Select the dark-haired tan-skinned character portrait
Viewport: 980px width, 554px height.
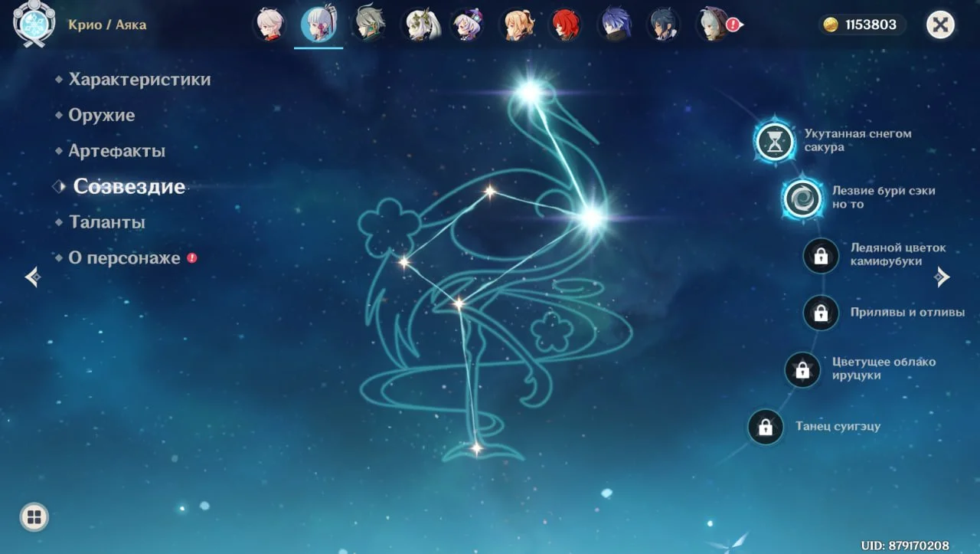pyautogui.click(x=663, y=25)
